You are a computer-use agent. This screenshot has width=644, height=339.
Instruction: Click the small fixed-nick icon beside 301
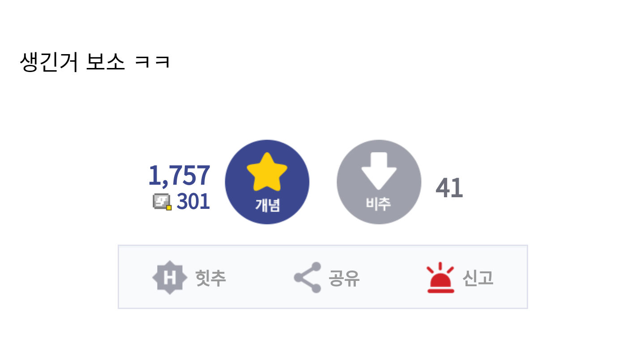[162, 202]
